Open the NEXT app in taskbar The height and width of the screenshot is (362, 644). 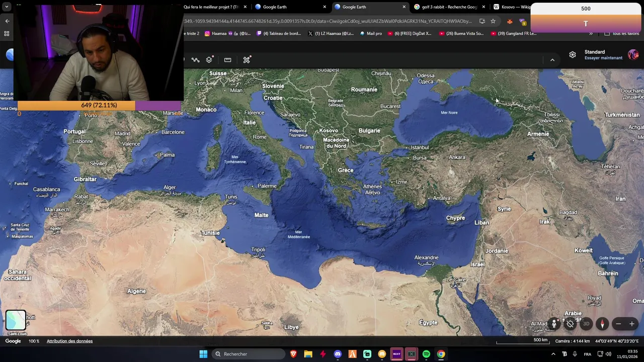click(396, 354)
